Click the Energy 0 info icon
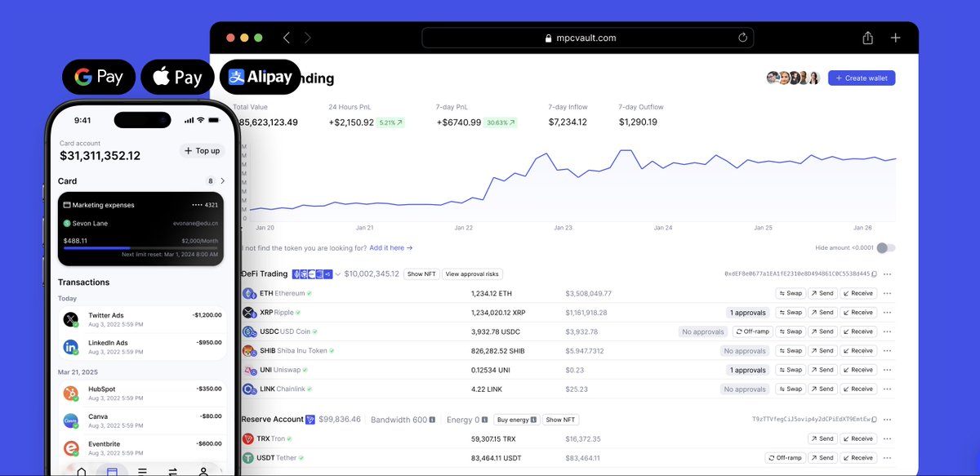 [x=484, y=420]
